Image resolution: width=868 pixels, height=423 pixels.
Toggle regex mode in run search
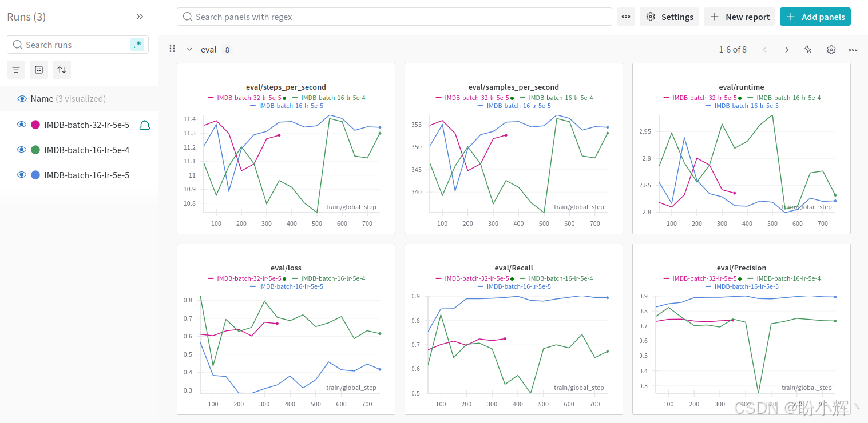[x=137, y=45]
